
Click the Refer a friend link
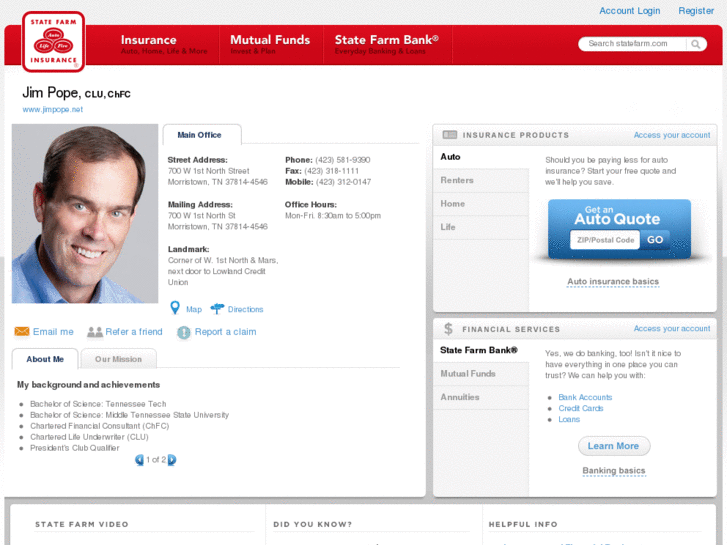134,332
